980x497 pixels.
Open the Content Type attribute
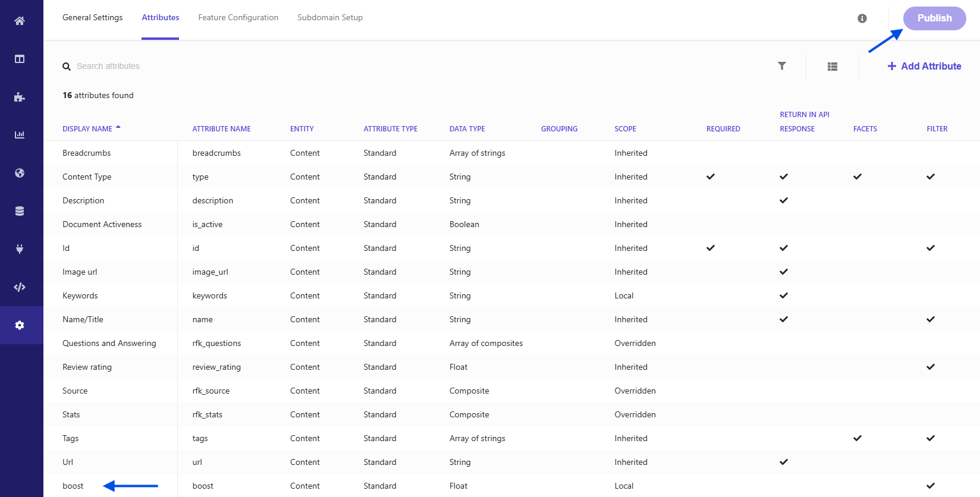tap(87, 177)
